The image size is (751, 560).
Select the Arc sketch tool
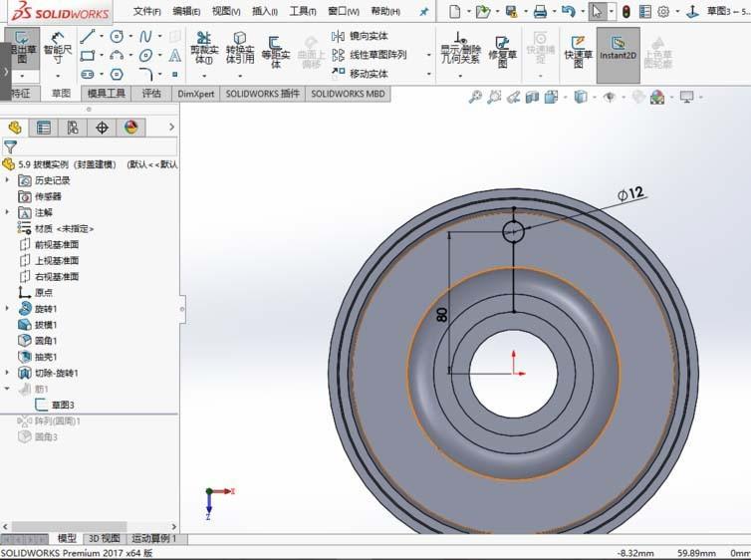tap(117, 56)
